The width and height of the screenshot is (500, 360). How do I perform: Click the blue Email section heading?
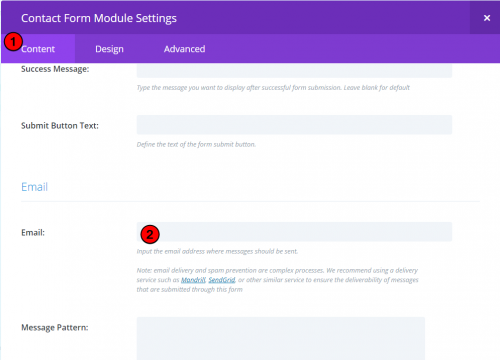[x=34, y=187]
